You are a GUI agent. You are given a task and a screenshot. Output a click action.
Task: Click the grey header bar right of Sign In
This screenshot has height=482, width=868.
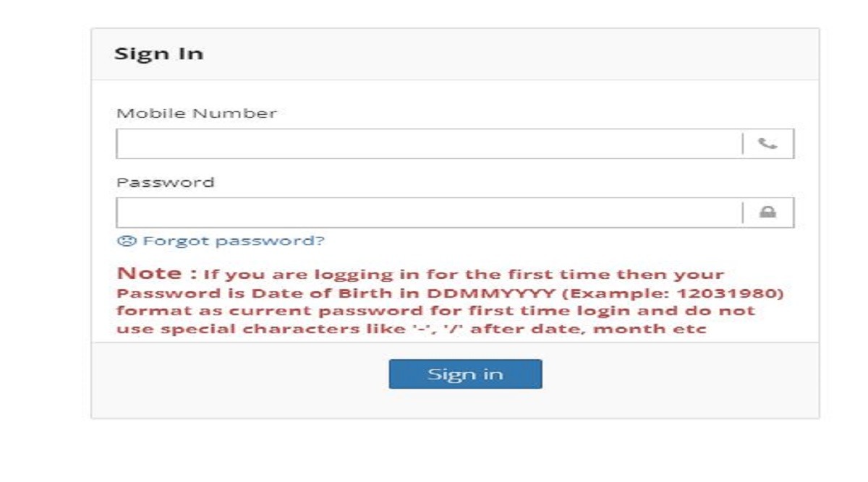click(x=506, y=54)
